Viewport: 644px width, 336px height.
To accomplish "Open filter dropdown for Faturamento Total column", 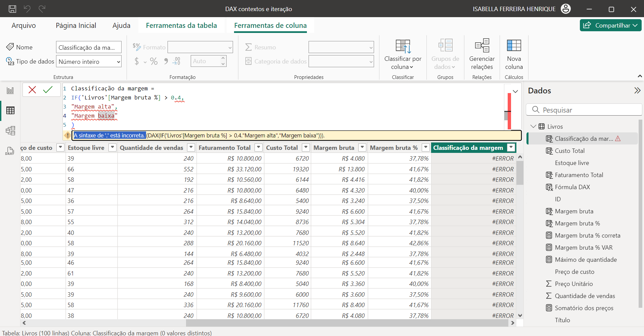I will (259, 147).
